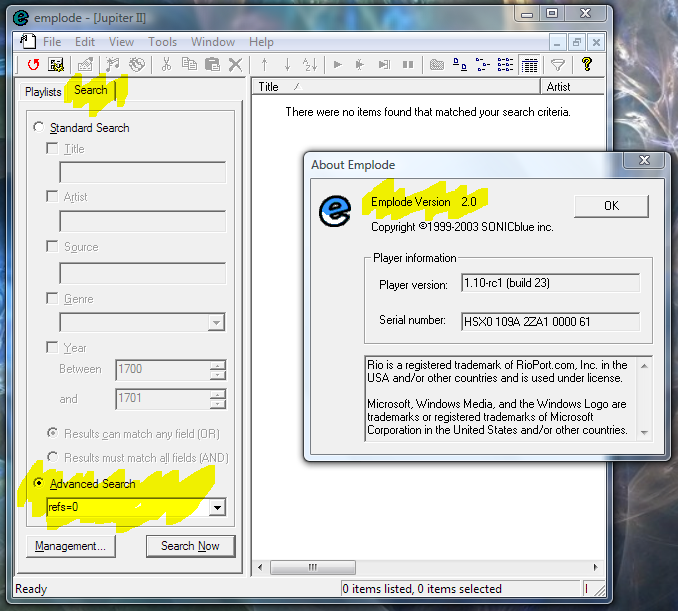Select the details view toolbar icon
Viewport: 678px width, 611px height.
coord(529,65)
